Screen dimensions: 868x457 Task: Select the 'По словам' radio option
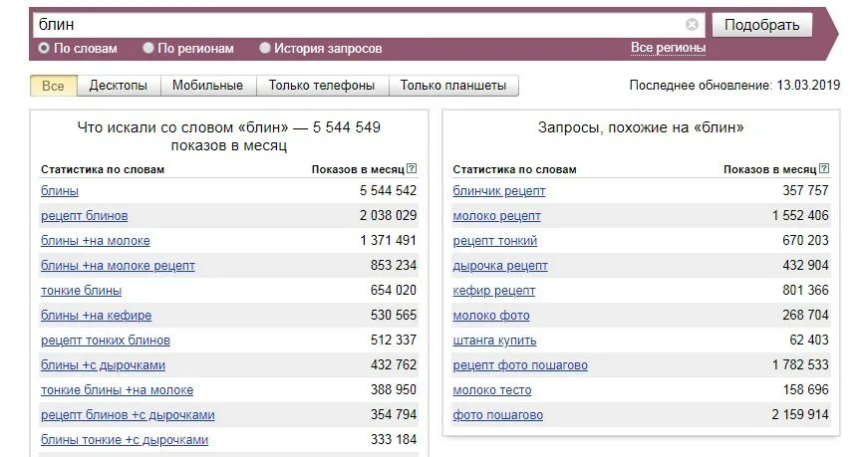[x=44, y=48]
